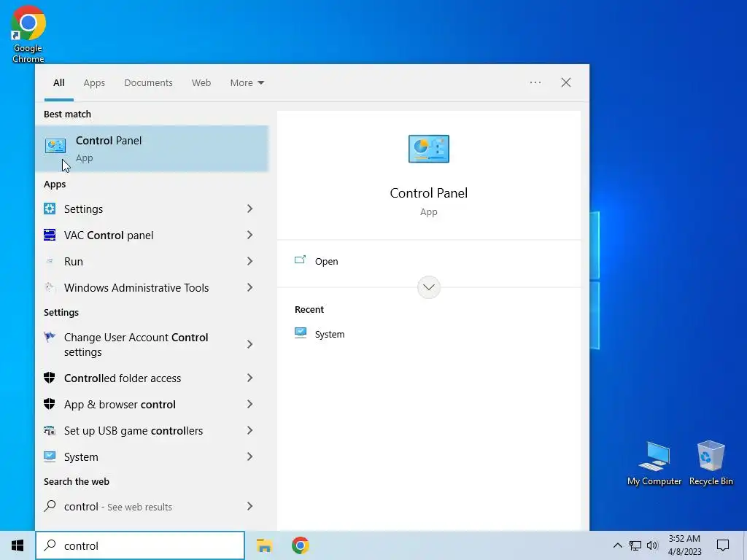Click the App & browser control shield icon

pyautogui.click(x=50, y=404)
